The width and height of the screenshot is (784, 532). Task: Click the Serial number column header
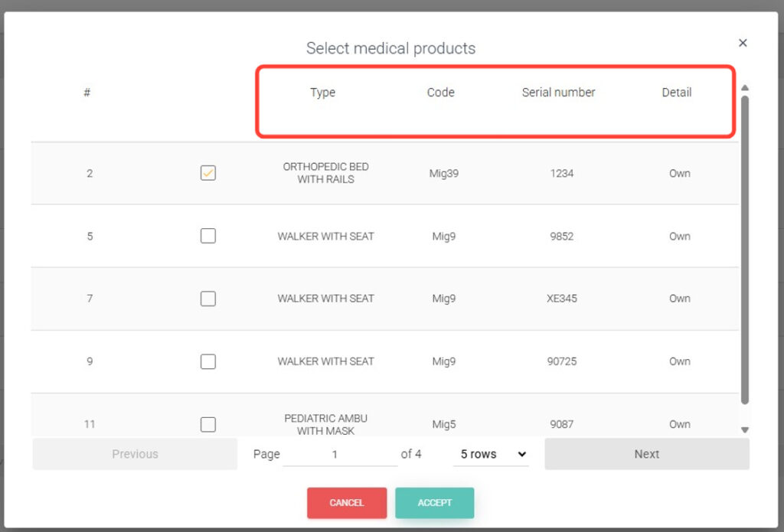[558, 93]
